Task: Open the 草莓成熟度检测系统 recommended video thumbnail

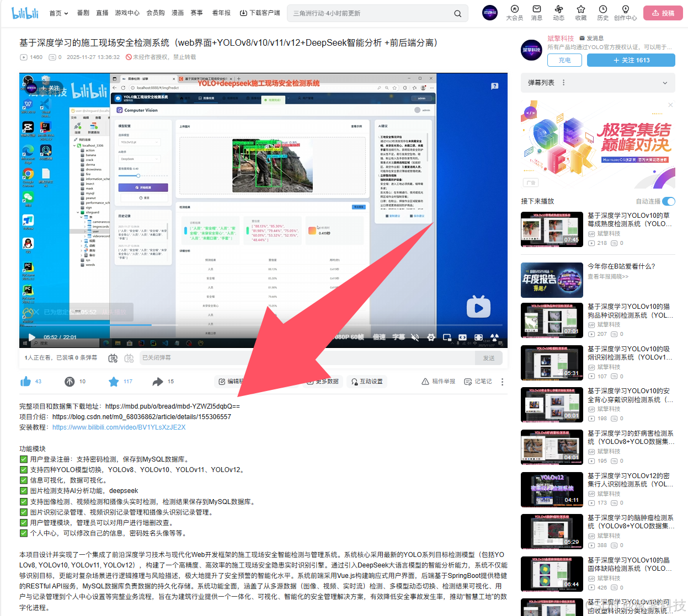Action: coord(552,229)
